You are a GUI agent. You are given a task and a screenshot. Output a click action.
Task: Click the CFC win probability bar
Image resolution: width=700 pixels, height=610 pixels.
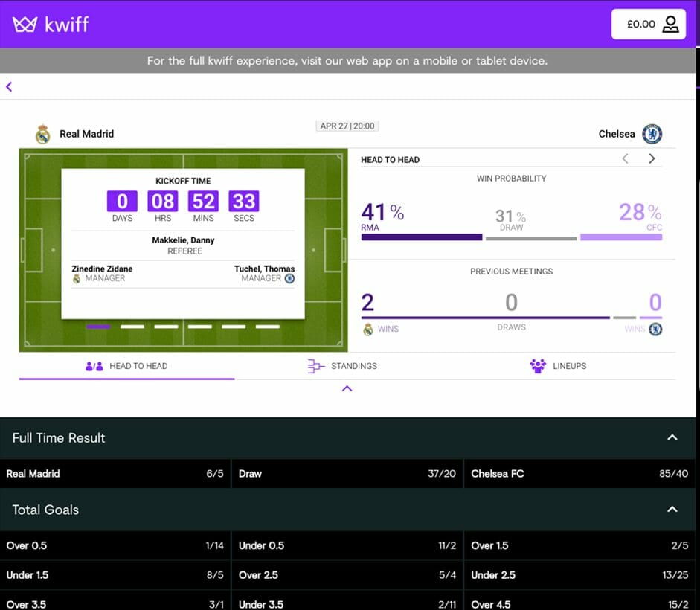point(621,237)
